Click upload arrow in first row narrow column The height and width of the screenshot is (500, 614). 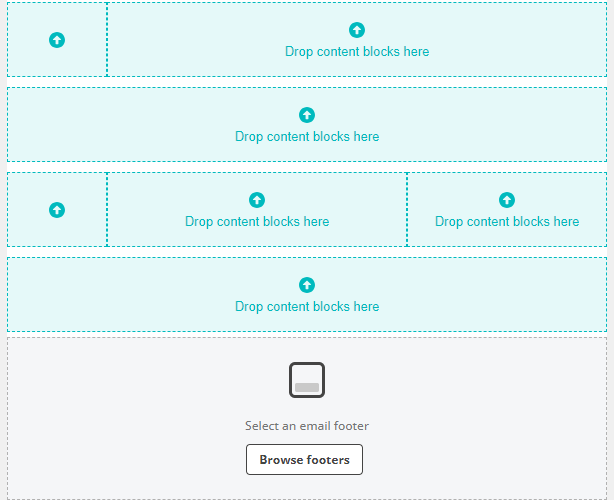[57, 40]
